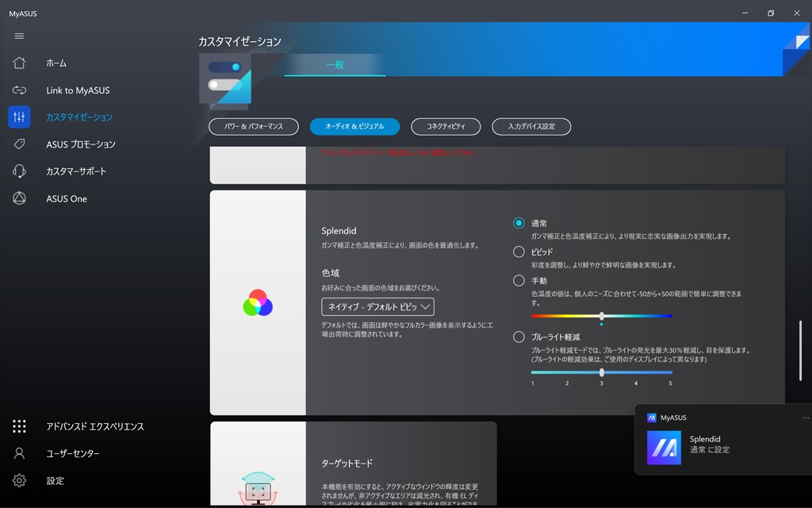Click the customization toggle illustration in header
Viewport: 812px width, 508px height.
tap(225, 80)
